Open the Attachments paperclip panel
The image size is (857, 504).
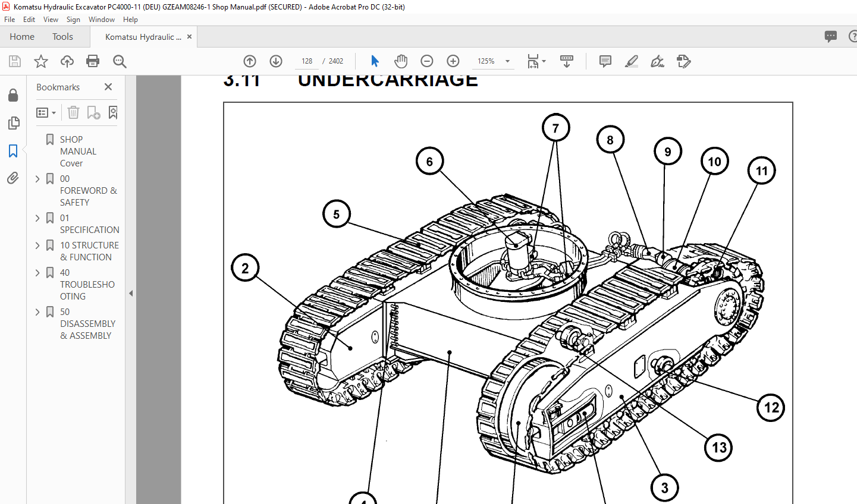click(13, 178)
